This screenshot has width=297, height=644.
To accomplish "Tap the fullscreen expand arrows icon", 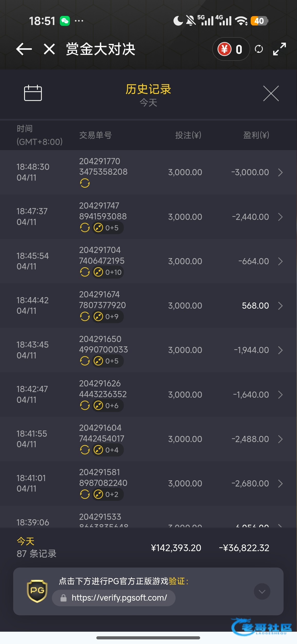I will [x=279, y=49].
